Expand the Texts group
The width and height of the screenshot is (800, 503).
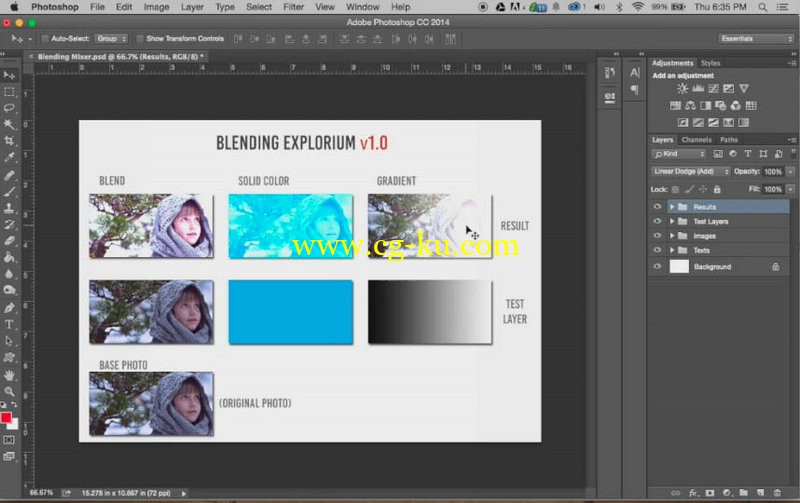tap(672, 250)
